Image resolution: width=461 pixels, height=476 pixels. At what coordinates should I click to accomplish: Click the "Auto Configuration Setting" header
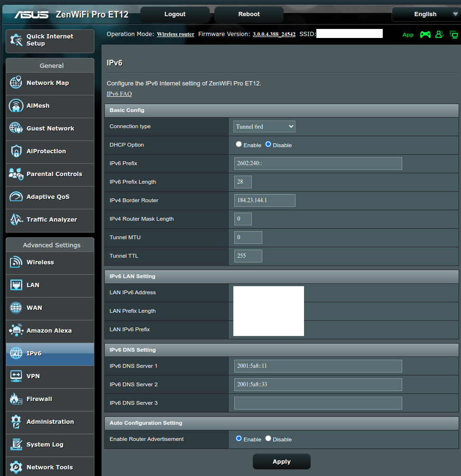click(281, 423)
